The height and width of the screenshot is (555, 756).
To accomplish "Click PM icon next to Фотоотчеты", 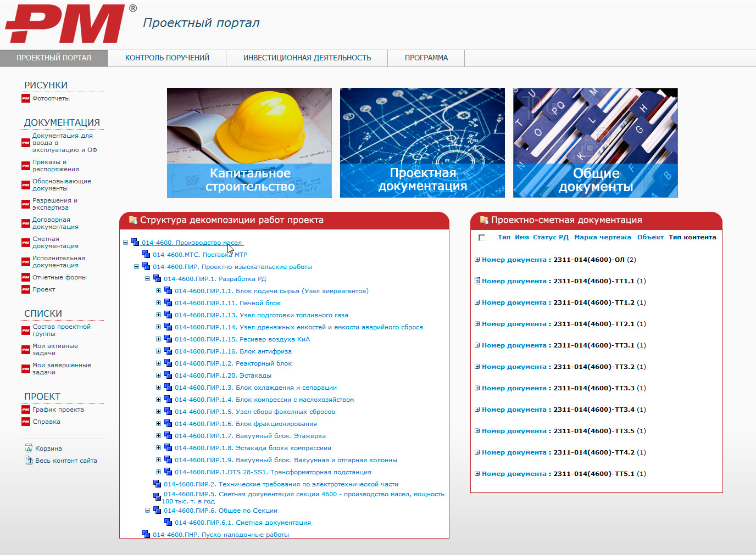I will (x=26, y=99).
